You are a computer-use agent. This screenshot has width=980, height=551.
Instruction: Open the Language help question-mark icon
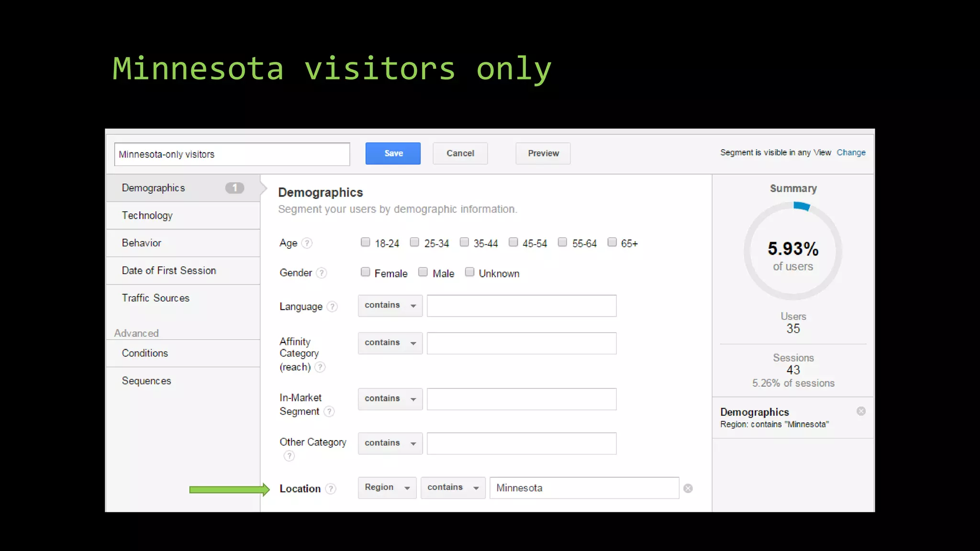pos(332,307)
